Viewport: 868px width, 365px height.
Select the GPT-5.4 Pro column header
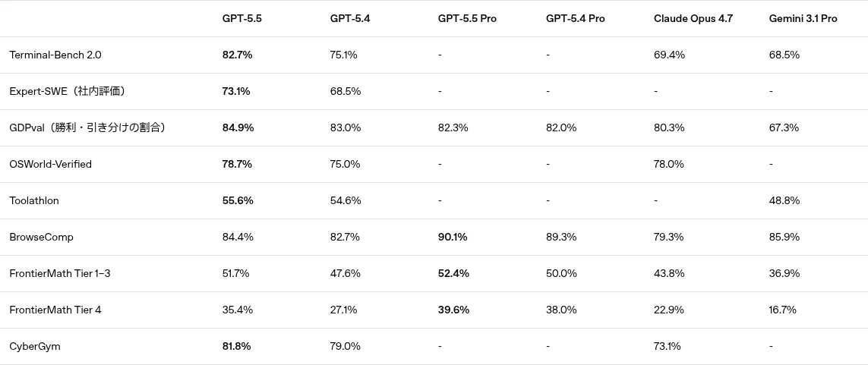(x=575, y=18)
